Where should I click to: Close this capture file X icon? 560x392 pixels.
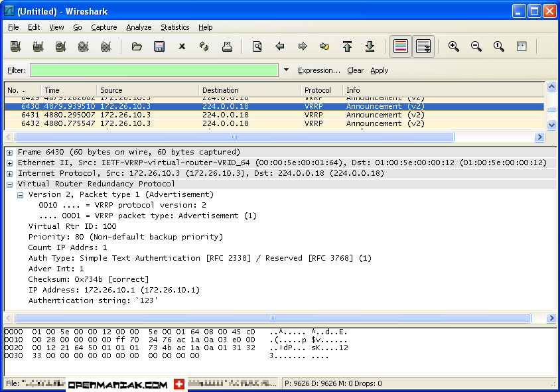[x=182, y=46]
